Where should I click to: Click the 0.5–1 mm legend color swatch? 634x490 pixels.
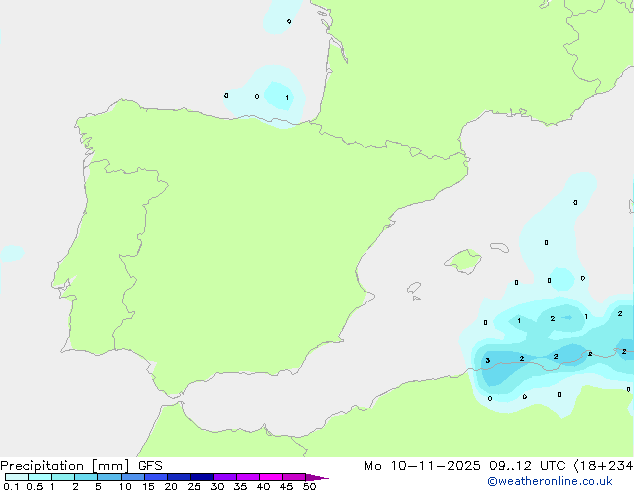[x=40, y=477]
